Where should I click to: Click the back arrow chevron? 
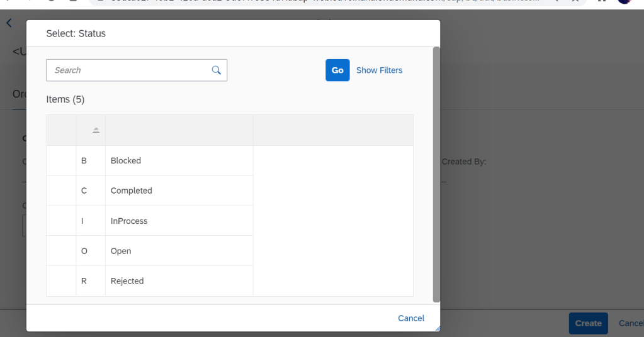pos(9,23)
